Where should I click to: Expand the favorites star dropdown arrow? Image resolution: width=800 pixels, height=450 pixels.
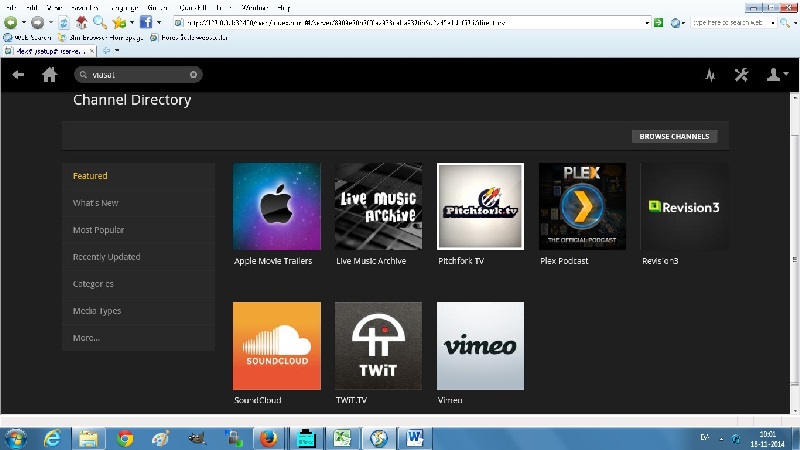(132, 22)
